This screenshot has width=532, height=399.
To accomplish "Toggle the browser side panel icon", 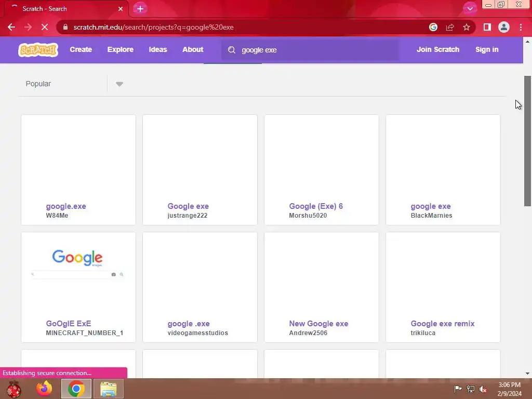I will (487, 27).
